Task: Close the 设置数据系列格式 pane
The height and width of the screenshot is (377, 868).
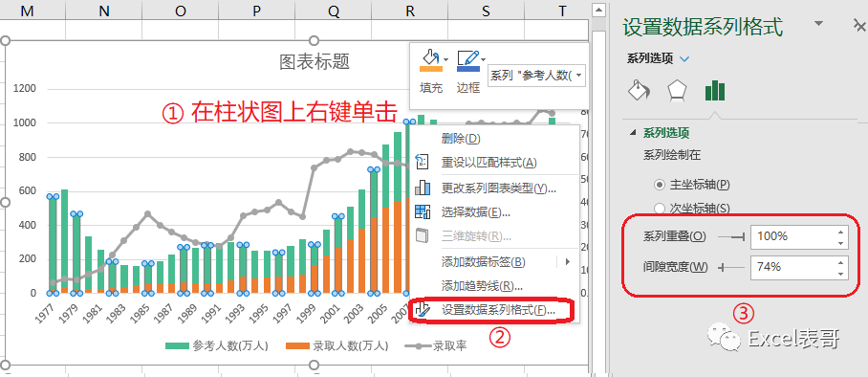Action: click(x=859, y=25)
